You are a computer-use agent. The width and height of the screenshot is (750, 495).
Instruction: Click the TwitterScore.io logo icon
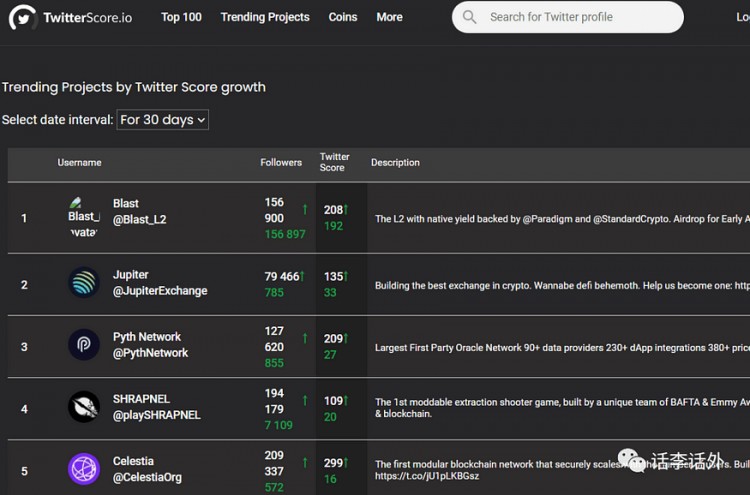point(22,18)
